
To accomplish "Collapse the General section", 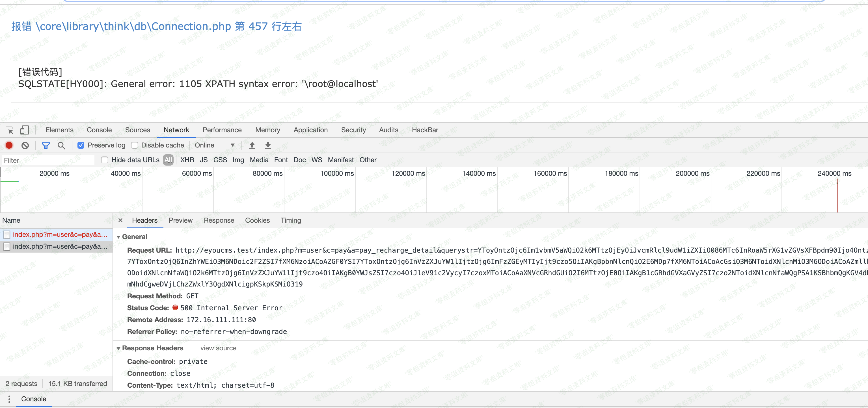I will point(118,237).
